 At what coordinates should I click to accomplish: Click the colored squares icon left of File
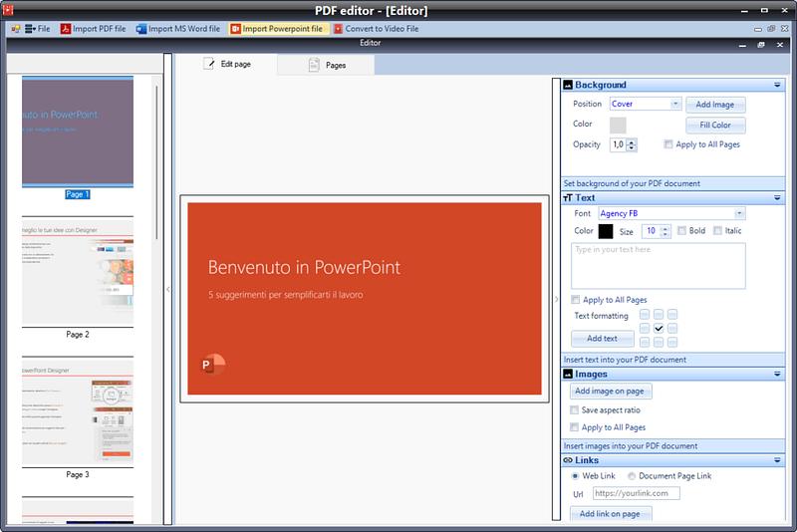[x=16, y=29]
